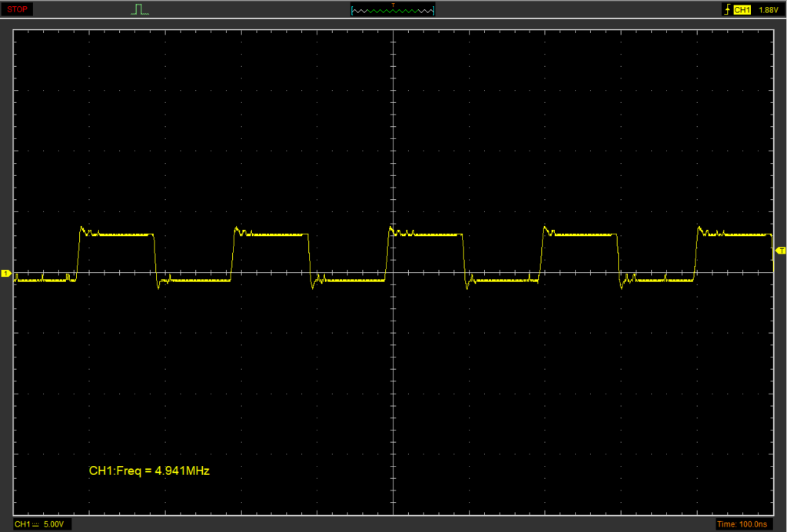The width and height of the screenshot is (787, 532).
Task: Click the left bracket of the overview window
Action: point(352,11)
